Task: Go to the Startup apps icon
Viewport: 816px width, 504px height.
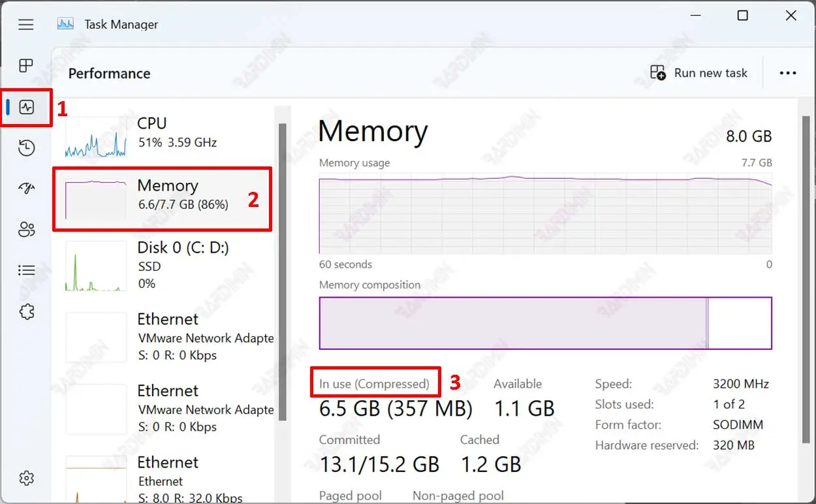Action: click(x=26, y=189)
